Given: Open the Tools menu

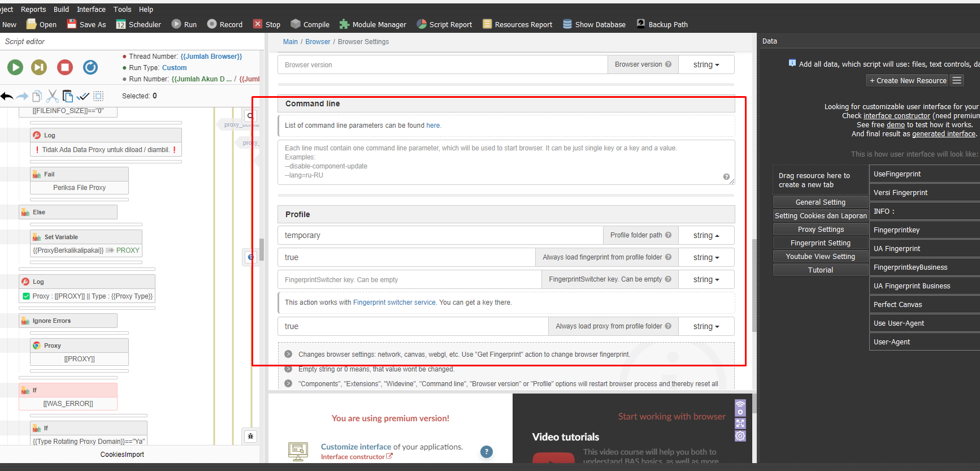Looking at the screenshot, I should pyautogui.click(x=122, y=9).
